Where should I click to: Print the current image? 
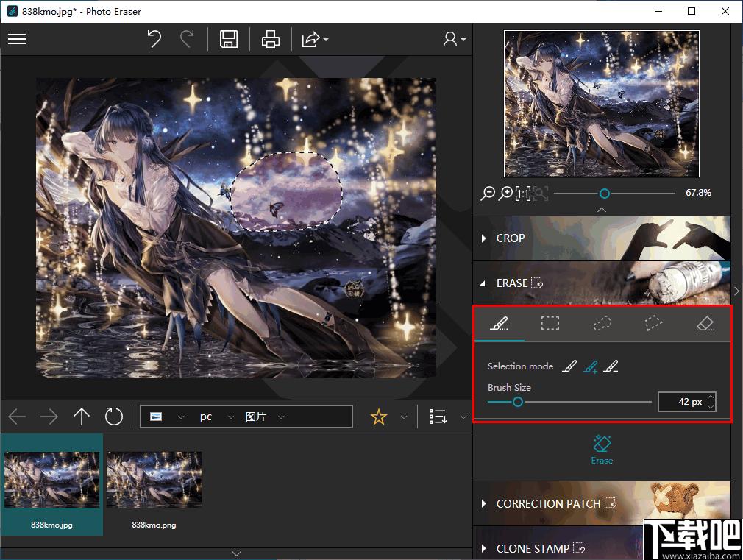[271, 39]
